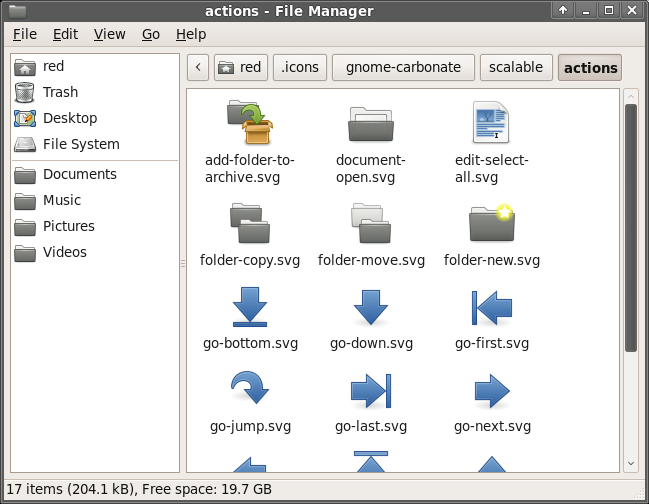Click the gnome-carbonate path button
Screen dimensions: 649x504
[403, 67]
